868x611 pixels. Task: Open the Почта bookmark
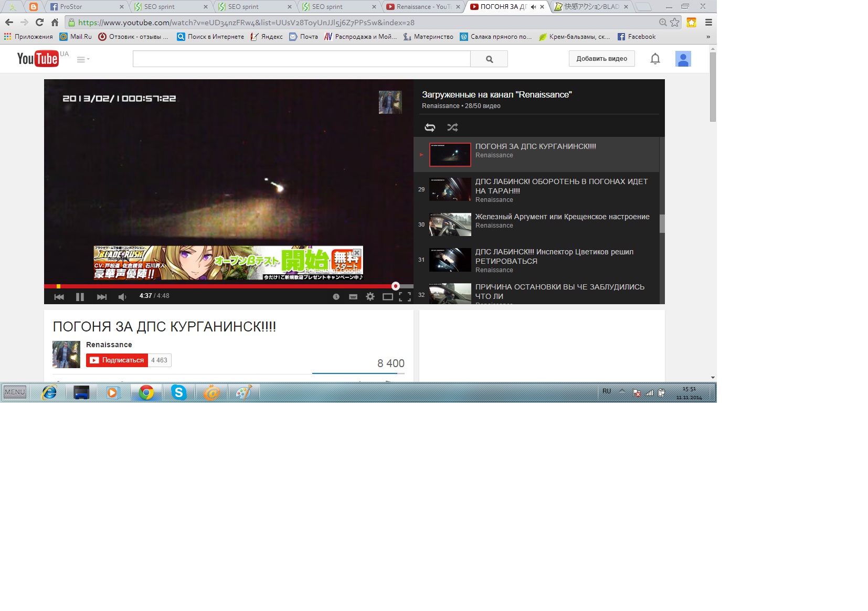click(x=304, y=37)
